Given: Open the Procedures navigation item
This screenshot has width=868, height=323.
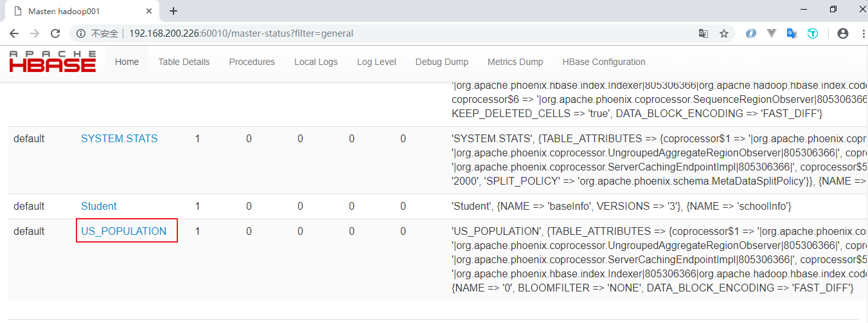Looking at the screenshot, I should pos(252,62).
